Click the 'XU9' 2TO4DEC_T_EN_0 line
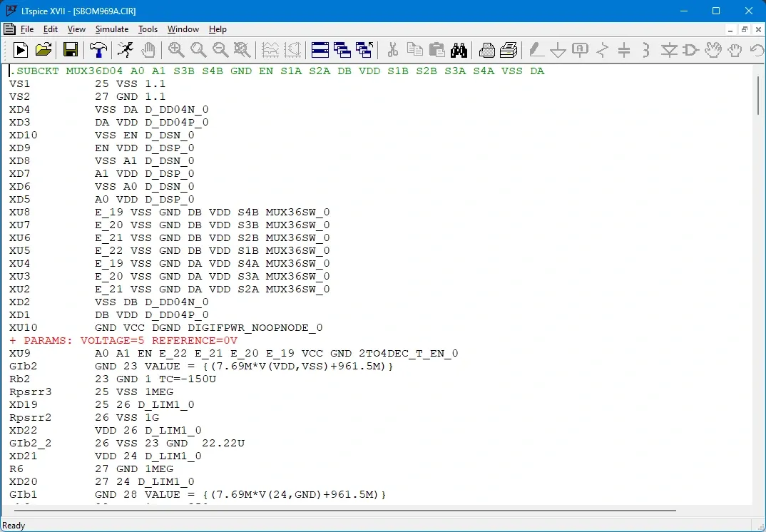Viewport: 766px width, 532px height. [234, 353]
